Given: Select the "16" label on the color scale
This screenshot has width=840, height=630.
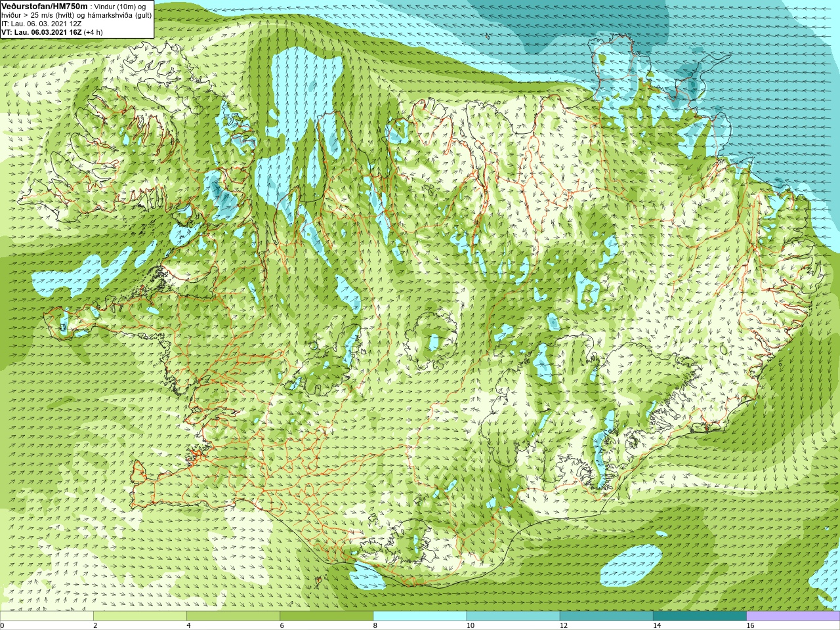Looking at the screenshot, I should [751, 625].
